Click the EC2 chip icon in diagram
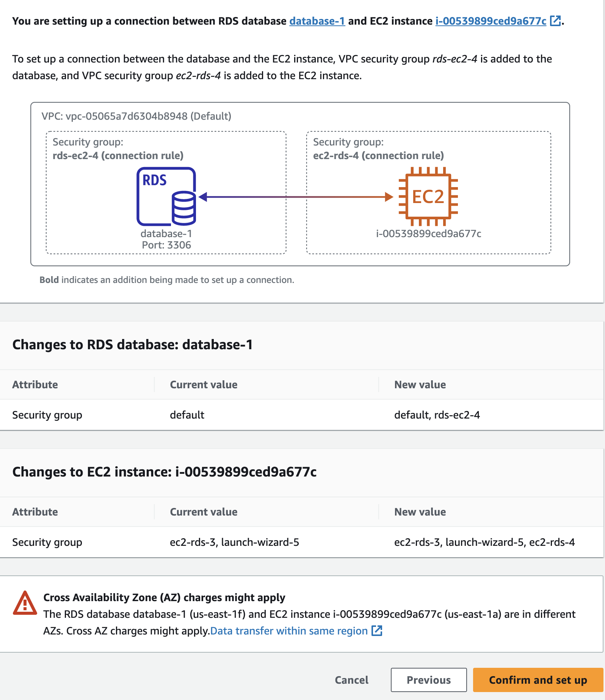 pyautogui.click(x=428, y=196)
